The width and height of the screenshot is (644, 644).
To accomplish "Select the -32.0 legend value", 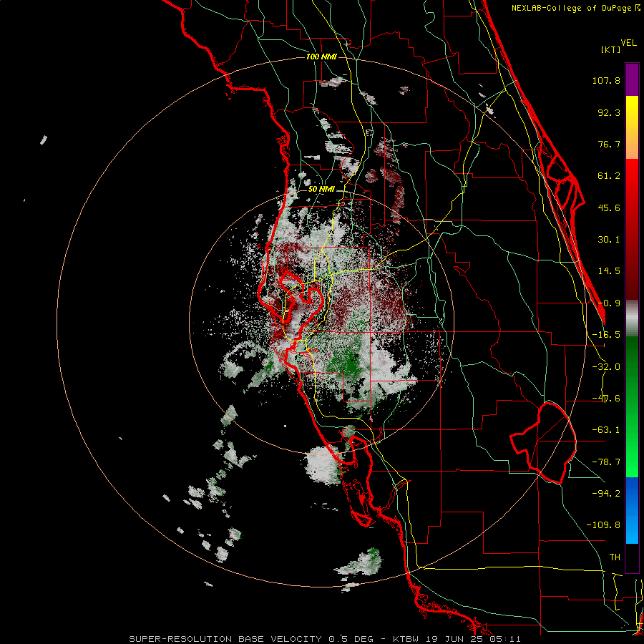I will 606,367.
